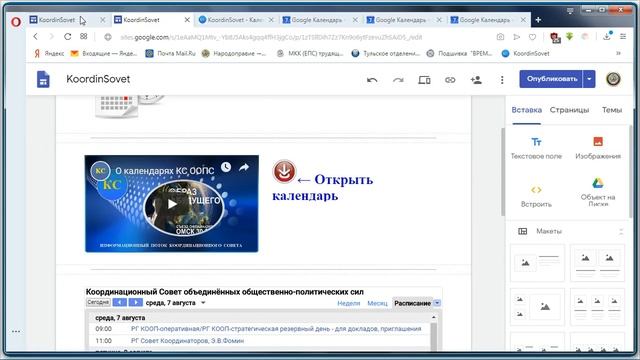Click the Опубликовать button
The height and width of the screenshot is (360, 640).
(552, 79)
